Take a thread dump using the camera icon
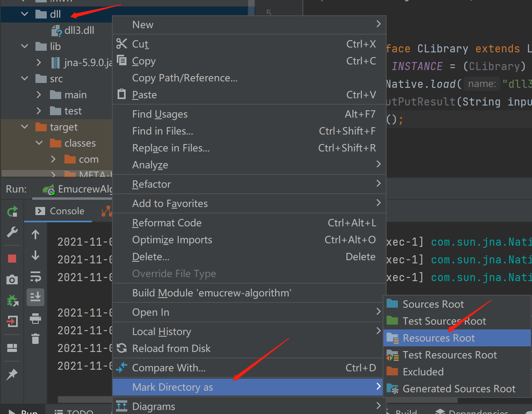 point(12,279)
